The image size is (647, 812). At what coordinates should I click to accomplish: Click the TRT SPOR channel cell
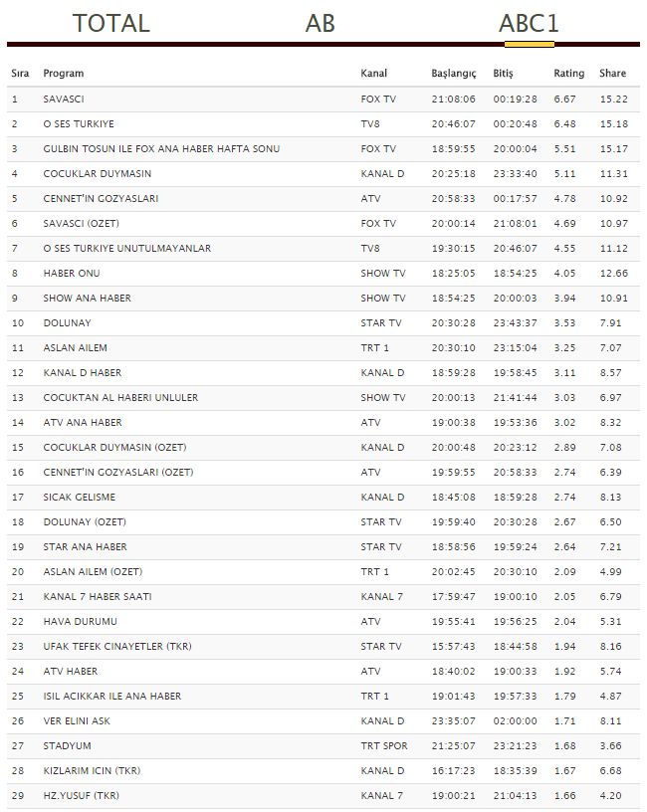(381, 746)
